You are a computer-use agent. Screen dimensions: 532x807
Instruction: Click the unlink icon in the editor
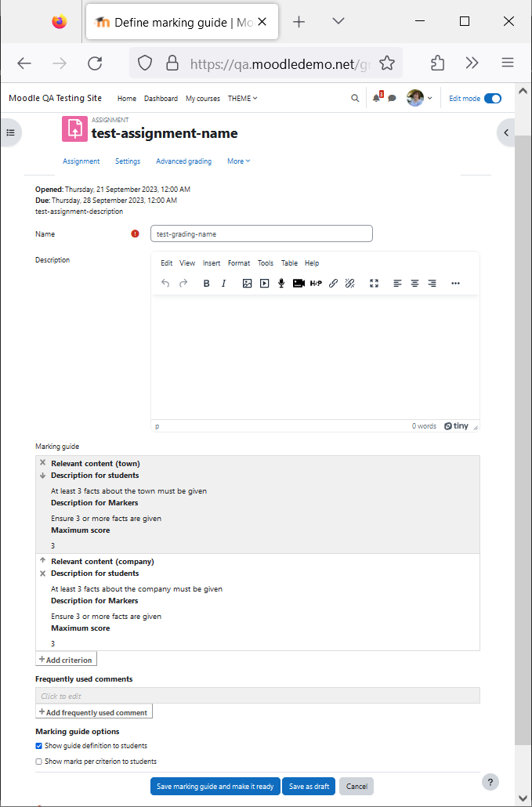click(x=350, y=283)
